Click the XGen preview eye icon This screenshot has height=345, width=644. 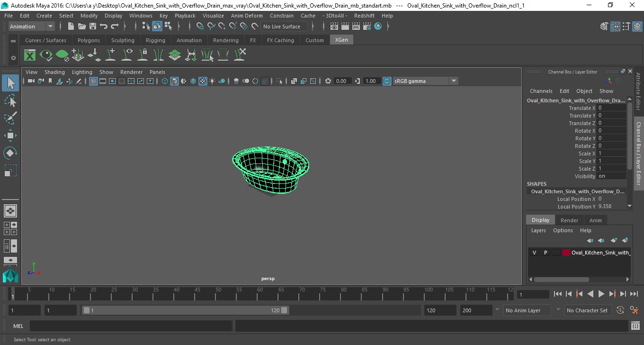(46, 55)
